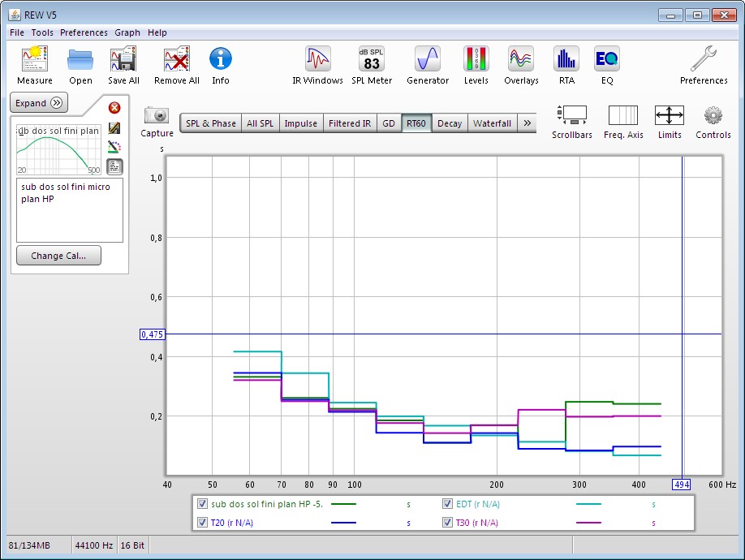The width and height of the screenshot is (745, 560).
Task: Minimize the REW V5 window
Action: (670, 15)
